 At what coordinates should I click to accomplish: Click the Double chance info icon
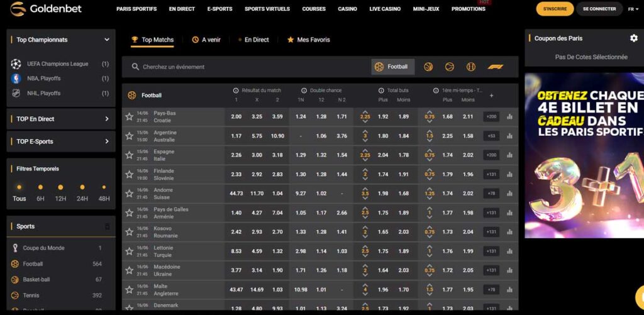(304, 91)
